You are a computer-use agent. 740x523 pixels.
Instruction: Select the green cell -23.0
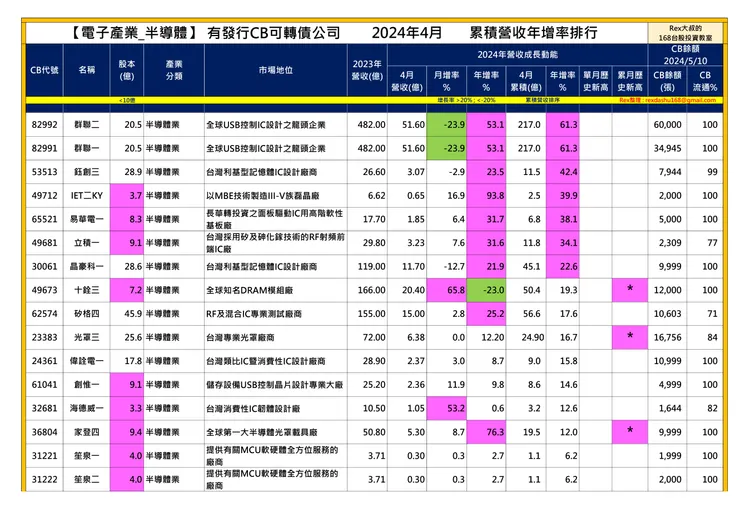click(x=486, y=290)
